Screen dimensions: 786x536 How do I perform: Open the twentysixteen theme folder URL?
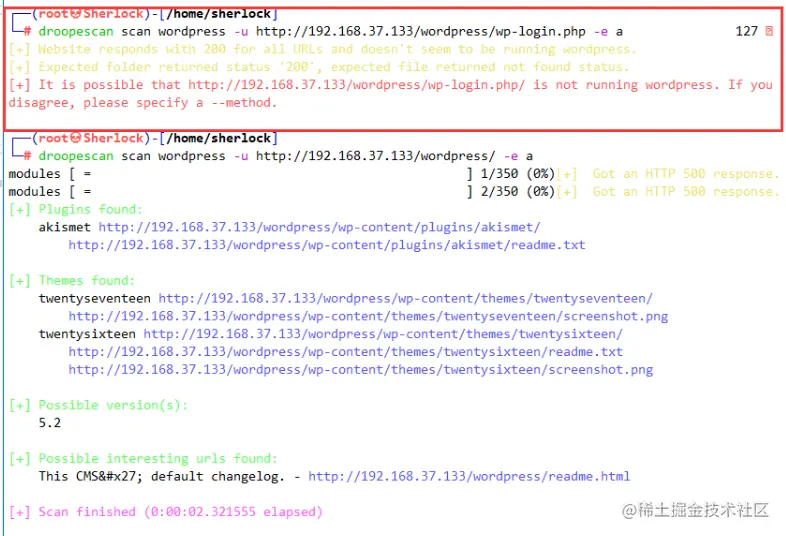point(383,334)
